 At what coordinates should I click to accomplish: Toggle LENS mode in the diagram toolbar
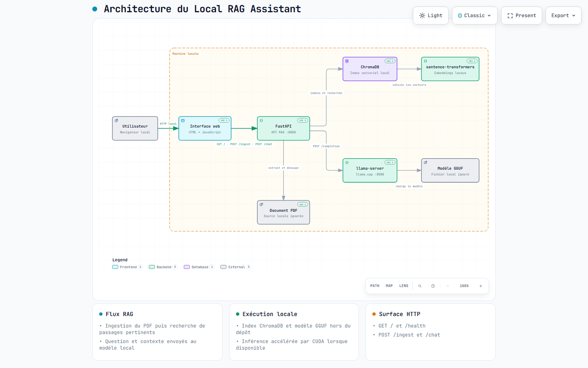404,286
